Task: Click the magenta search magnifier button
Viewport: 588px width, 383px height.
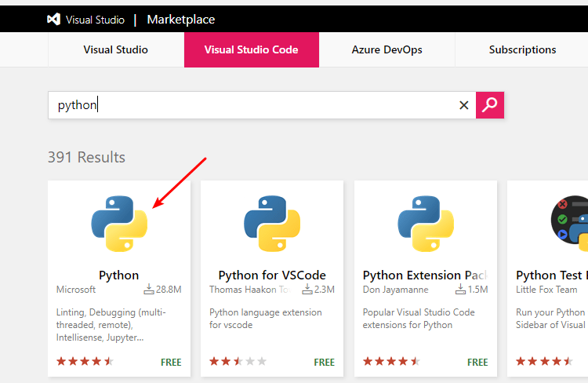Action: pyautogui.click(x=490, y=105)
